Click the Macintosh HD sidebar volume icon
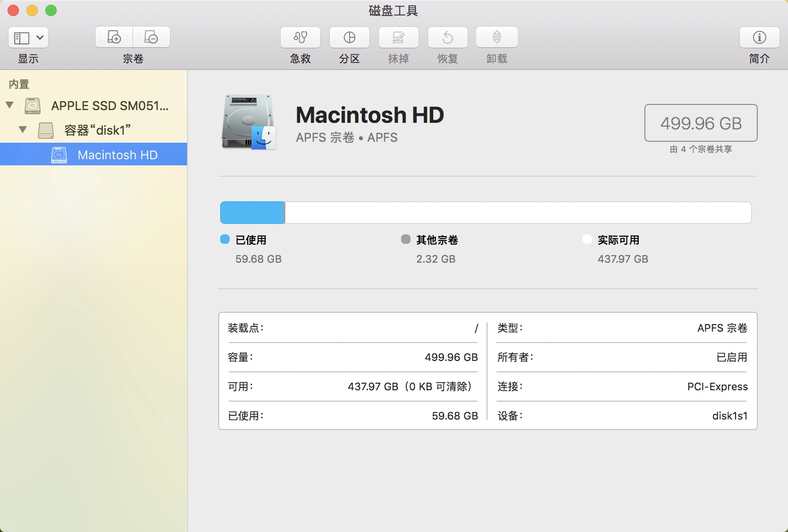The image size is (788, 532). point(59,155)
